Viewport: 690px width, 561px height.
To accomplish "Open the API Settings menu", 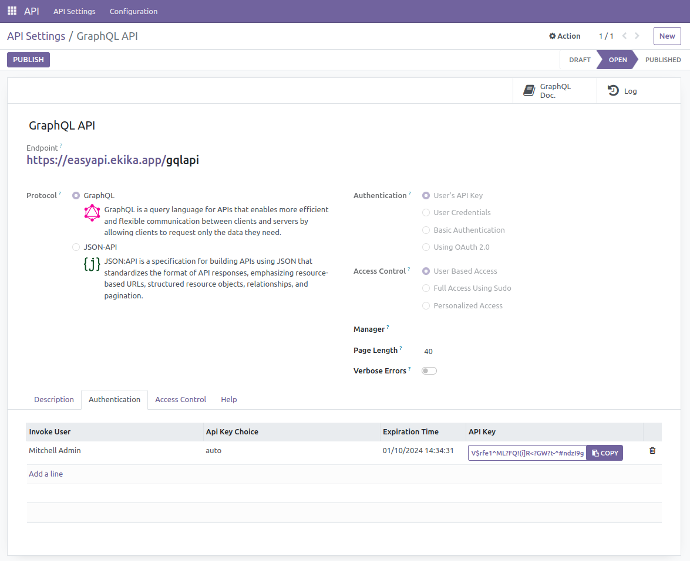I will 74,11.
